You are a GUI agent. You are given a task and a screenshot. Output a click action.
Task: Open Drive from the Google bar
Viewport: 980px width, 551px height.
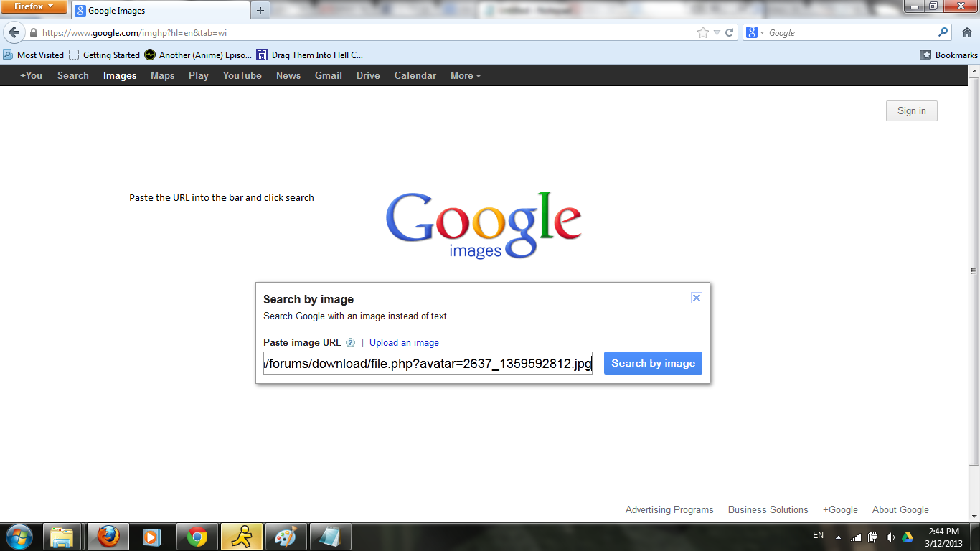coord(368,75)
